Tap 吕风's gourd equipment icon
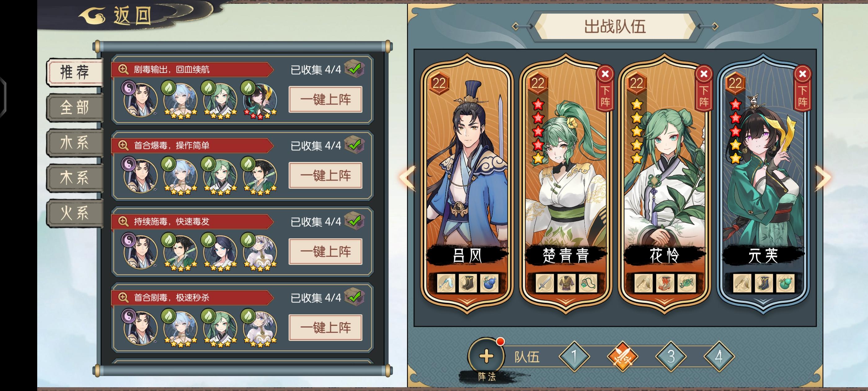868x391 pixels. coord(488,283)
